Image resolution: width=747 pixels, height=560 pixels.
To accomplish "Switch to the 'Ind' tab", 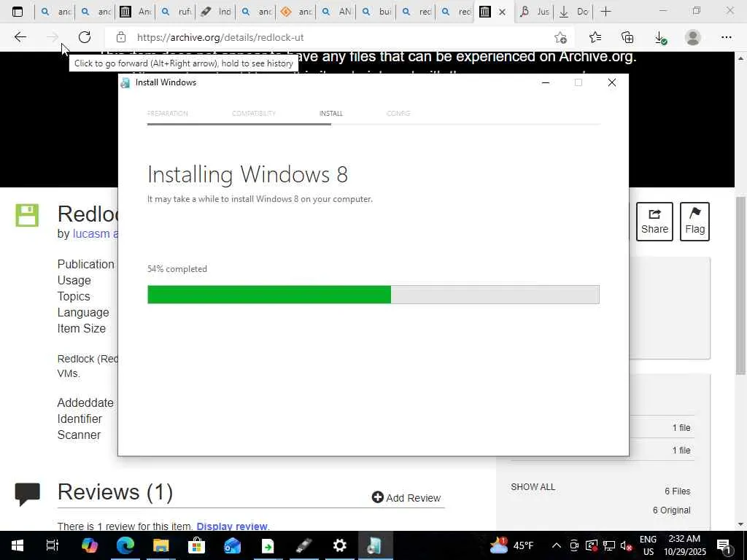I will click(215, 12).
